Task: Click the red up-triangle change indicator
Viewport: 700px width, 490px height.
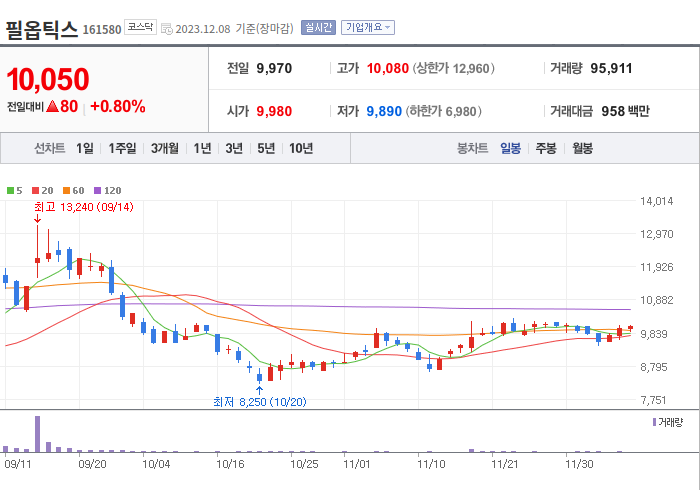Action: (x=52, y=106)
